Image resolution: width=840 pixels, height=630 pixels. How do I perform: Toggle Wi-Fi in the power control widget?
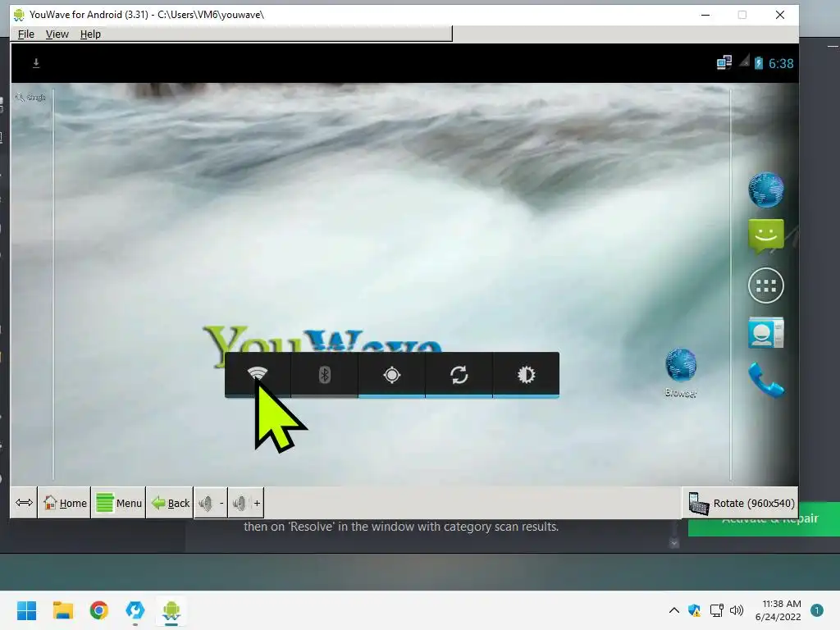[x=258, y=374]
